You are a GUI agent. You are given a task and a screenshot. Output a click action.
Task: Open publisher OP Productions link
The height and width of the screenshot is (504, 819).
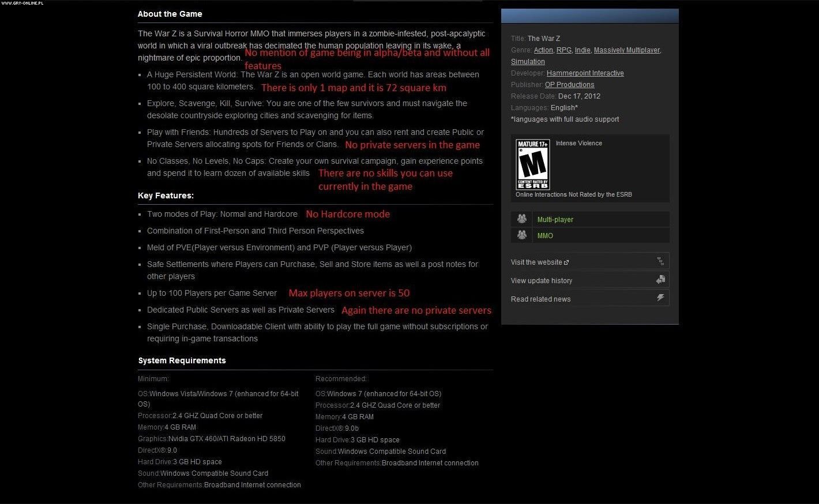tap(569, 85)
